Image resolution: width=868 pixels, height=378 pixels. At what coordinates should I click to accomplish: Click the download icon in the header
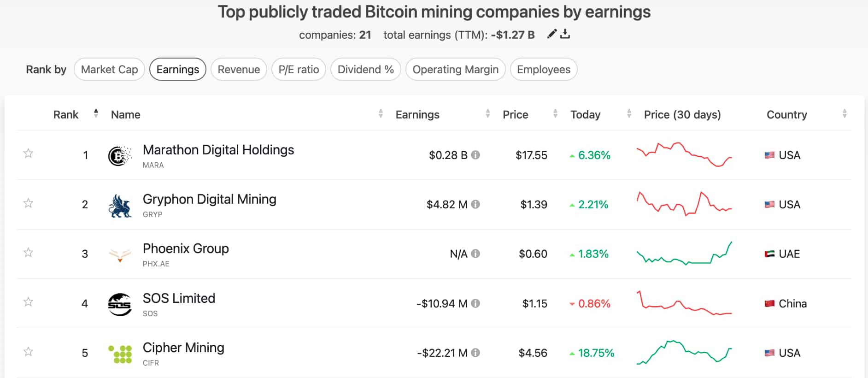(x=566, y=34)
